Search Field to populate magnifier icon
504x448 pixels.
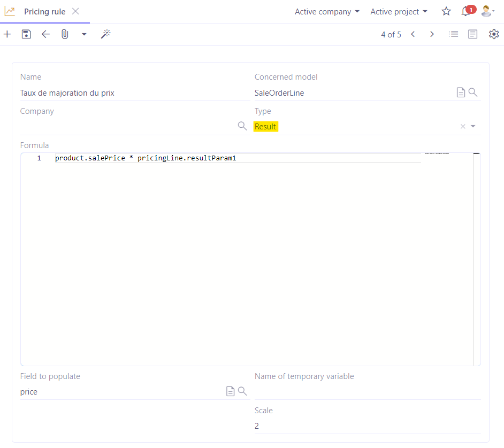pyautogui.click(x=242, y=391)
